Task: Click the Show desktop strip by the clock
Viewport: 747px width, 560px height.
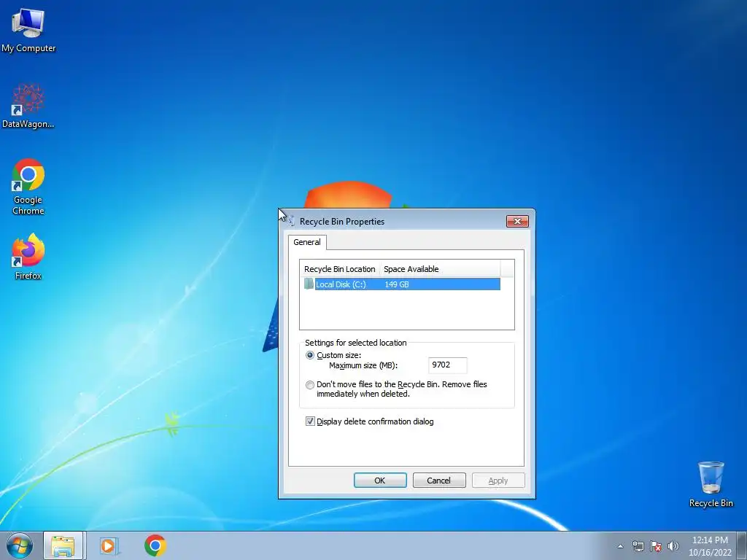Action: (742, 545)
